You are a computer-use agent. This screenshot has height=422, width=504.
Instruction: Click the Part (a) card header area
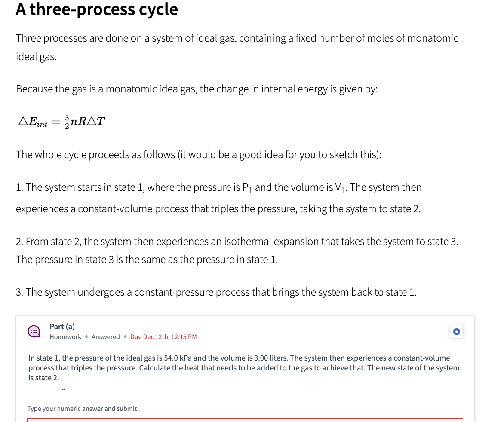pos(245,332)
